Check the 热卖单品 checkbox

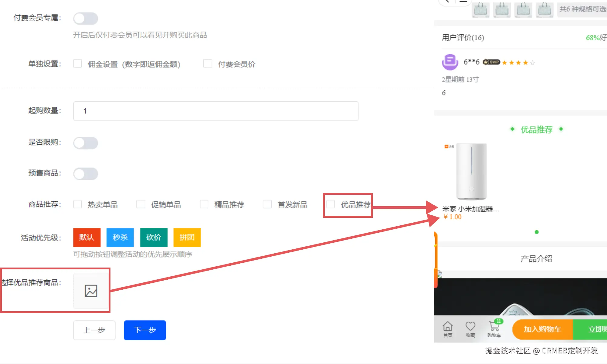pos(78,204)
